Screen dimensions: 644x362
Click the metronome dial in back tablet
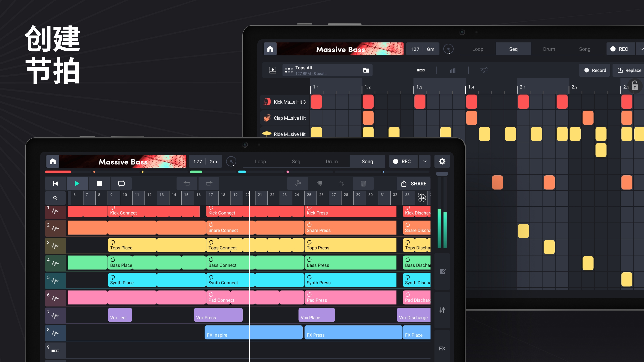point(448,49)
